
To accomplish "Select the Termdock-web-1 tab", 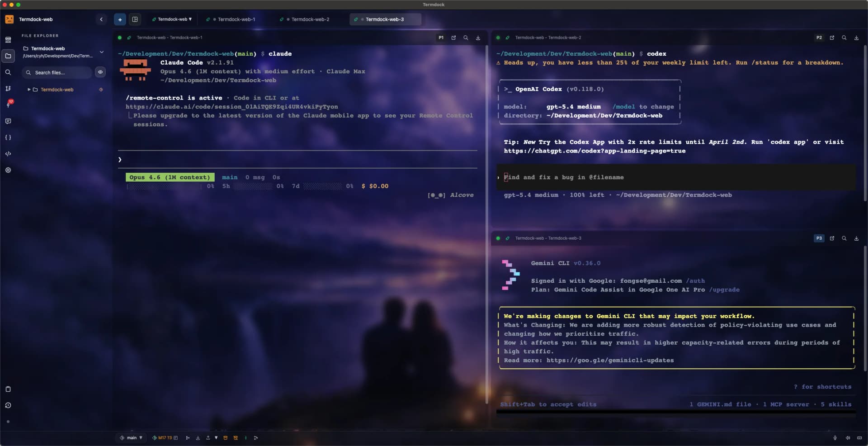I will pyautogui.click(x=236, y=19).
